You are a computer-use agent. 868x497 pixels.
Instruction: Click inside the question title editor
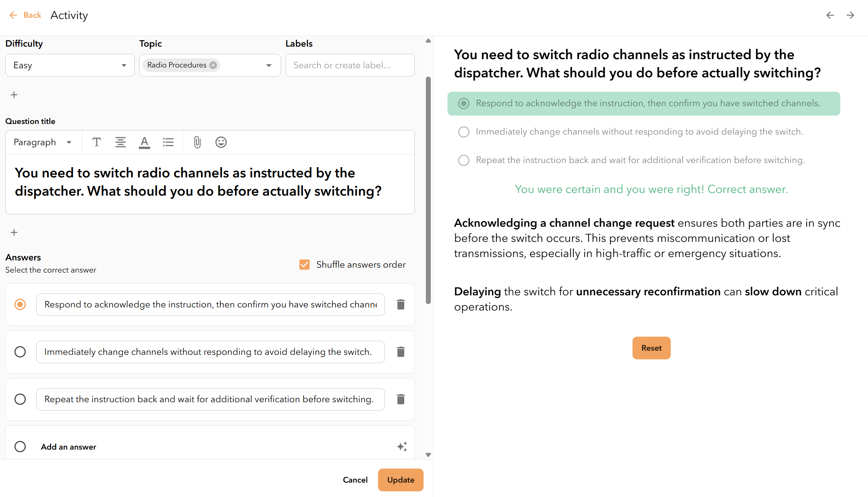coord(210,184)
